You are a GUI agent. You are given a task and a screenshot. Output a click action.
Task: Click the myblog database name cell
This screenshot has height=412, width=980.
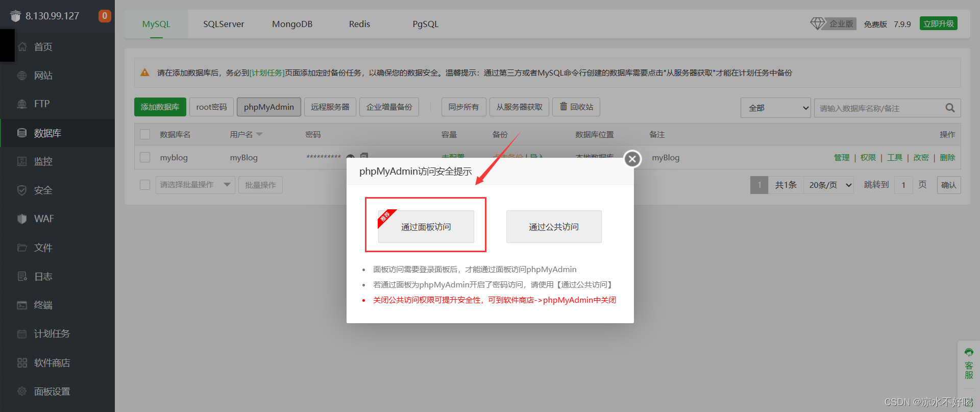click(174, 157)
